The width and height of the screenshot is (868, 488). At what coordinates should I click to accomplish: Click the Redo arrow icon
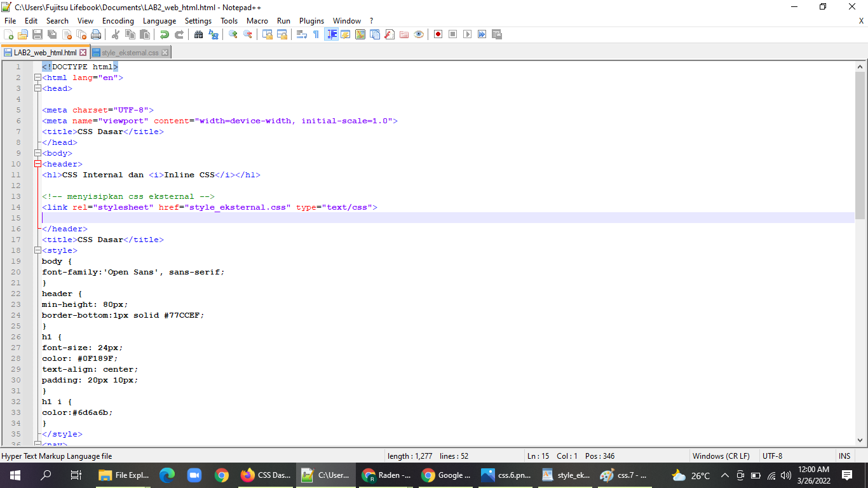179,34
